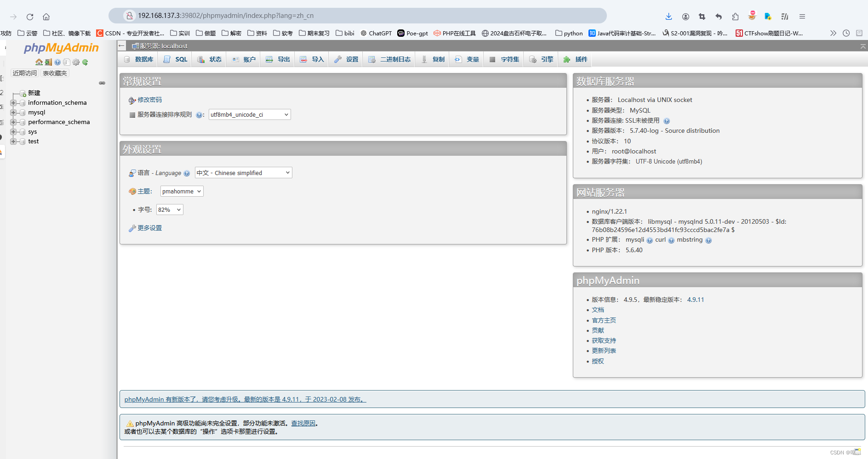
Task: Click the screenshot crop icon in browser toolbar
Action: point(702,17)
